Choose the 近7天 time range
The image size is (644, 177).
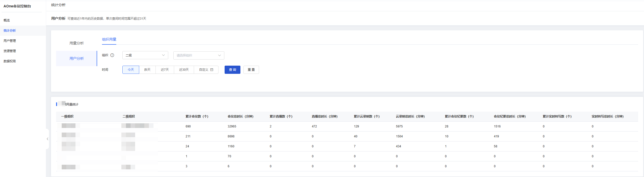[165, 70]
